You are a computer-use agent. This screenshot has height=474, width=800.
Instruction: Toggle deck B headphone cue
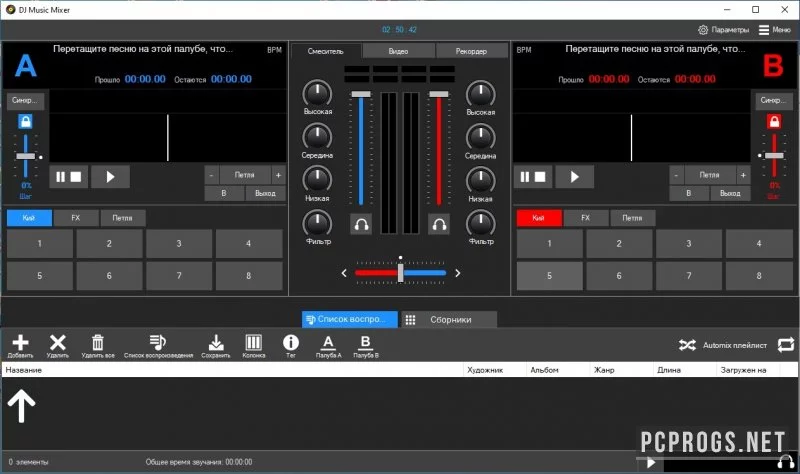click(x=439, y=224)
